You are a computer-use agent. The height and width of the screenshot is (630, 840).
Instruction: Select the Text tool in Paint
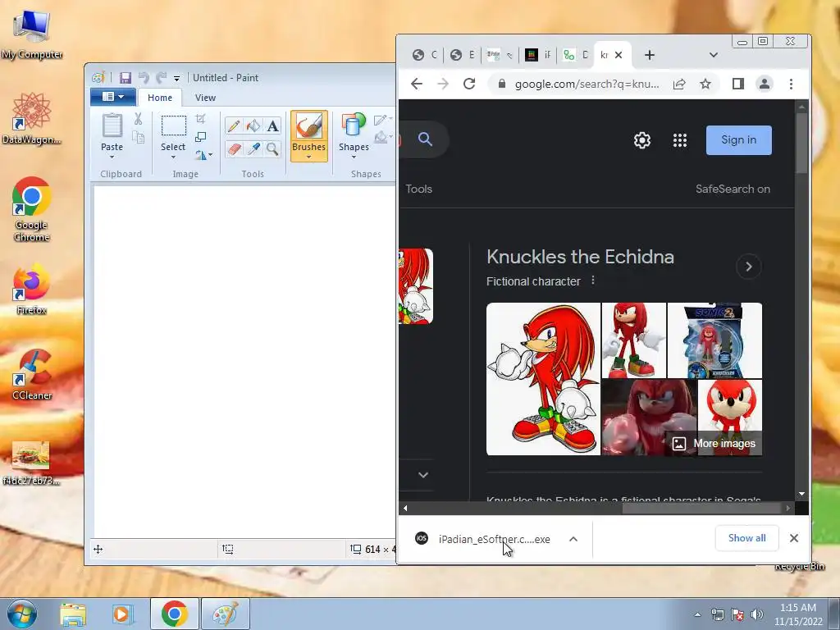click(x=272, y=126)
